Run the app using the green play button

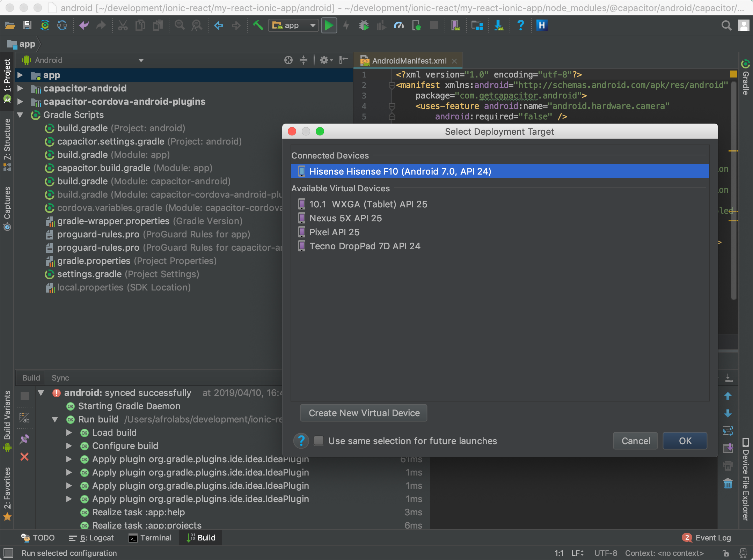point(329,25)
